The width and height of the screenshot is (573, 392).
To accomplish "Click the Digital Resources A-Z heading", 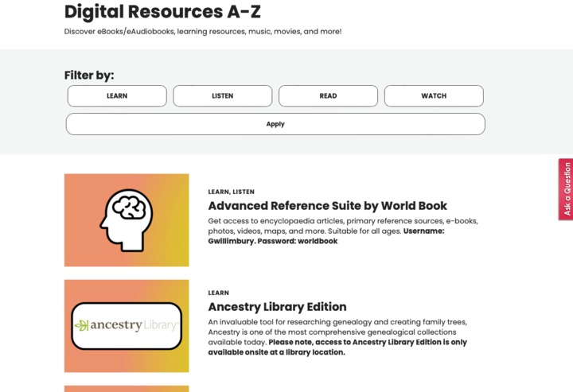I will [x=162, y=12].
